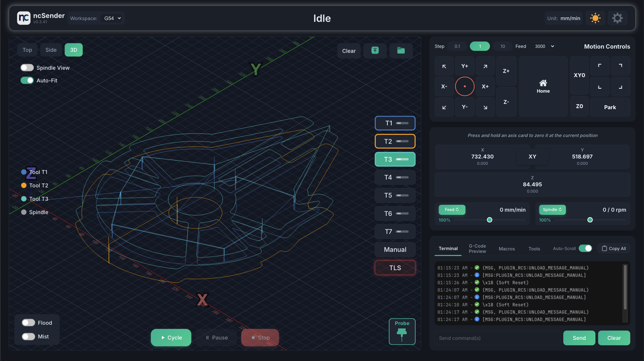Switch to the Side view
The image size is (644, 361).
51,50
